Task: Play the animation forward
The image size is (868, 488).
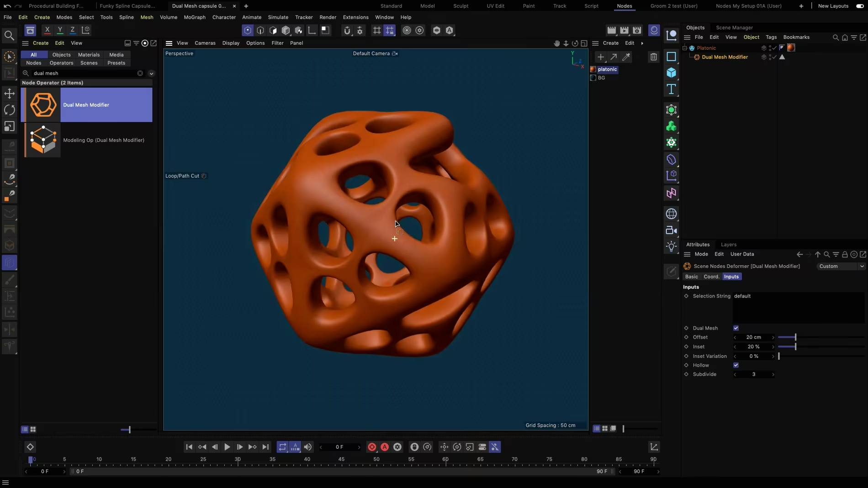Action: [x=227, y=447]
